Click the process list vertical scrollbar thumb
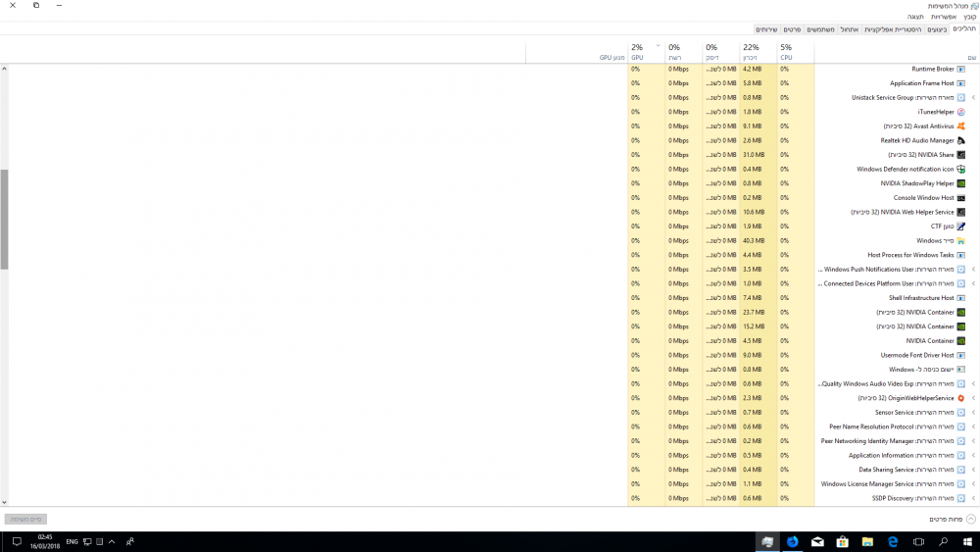Viewport: 980px width, 552px height. (4, 220)
